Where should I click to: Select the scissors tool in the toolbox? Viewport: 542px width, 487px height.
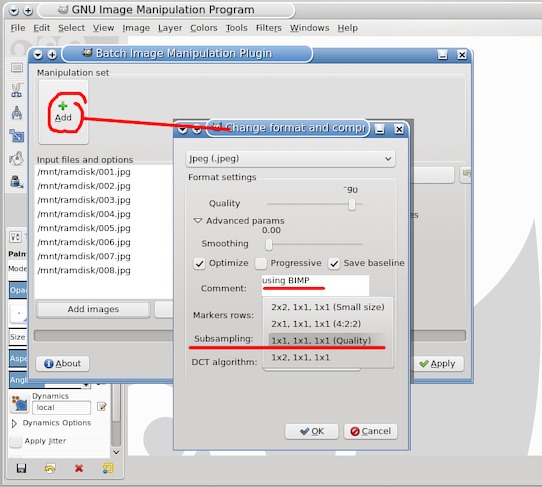17,91
